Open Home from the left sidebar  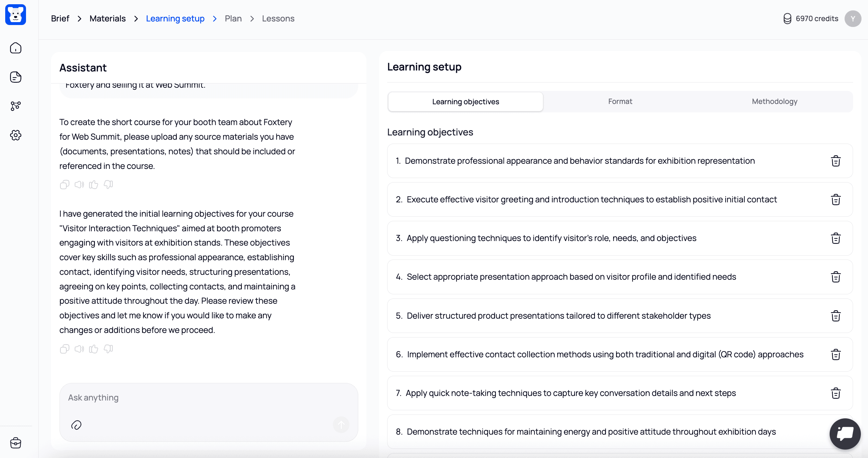pos(16,48)
